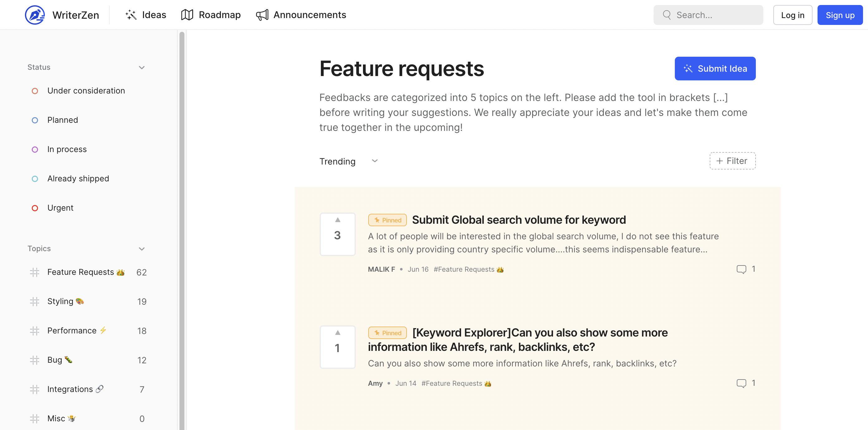Click the search magnifier icon
Screen dimensions: 868x430
(x=666, y=15)
